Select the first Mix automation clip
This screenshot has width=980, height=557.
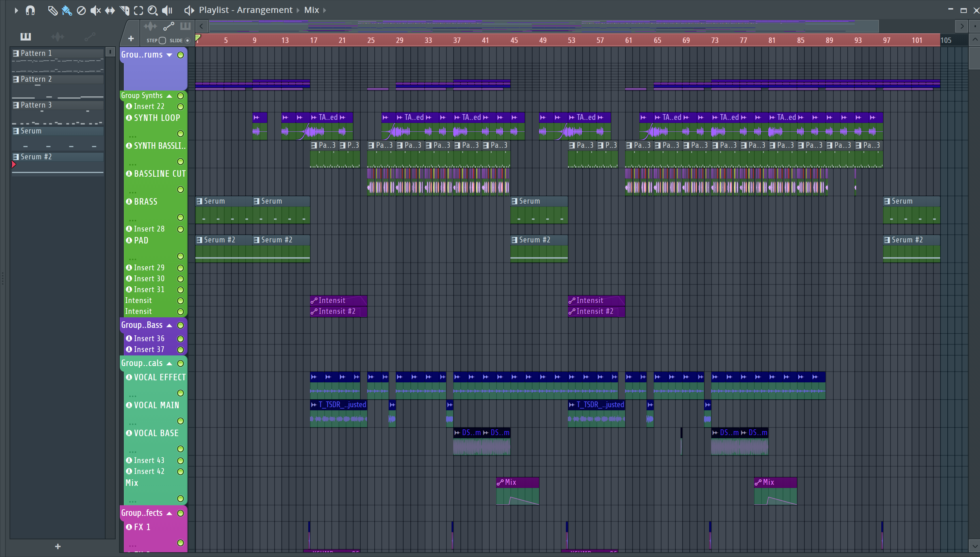[x=518, y=491]
